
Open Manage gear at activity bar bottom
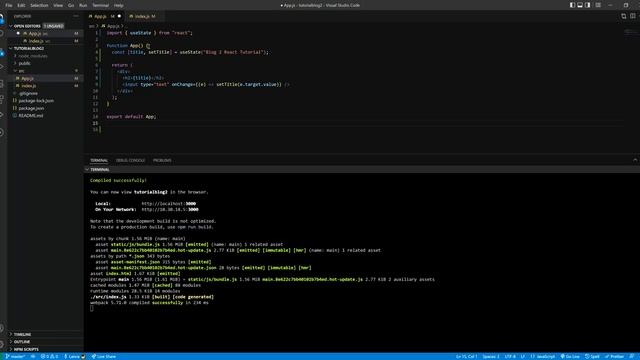(2, 345)
